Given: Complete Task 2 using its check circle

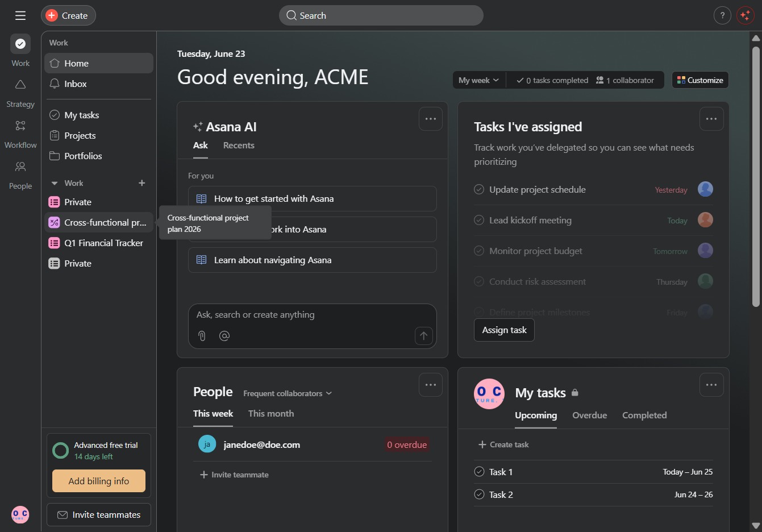Looking at the screenshot, I should [479, 494].
